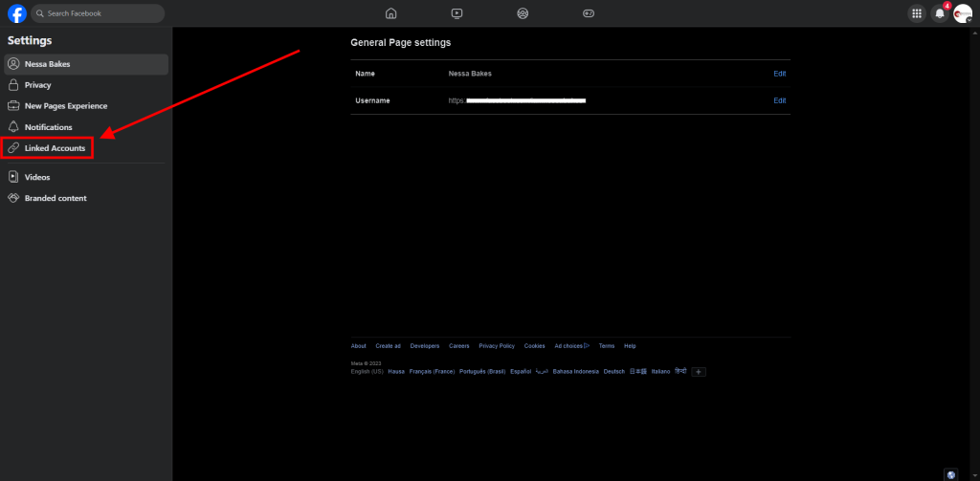Click the Nessa Bakes profile icon

[13, 64]
